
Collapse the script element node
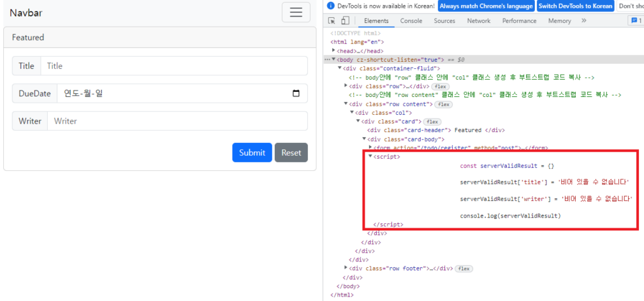(x=370, y=156)
